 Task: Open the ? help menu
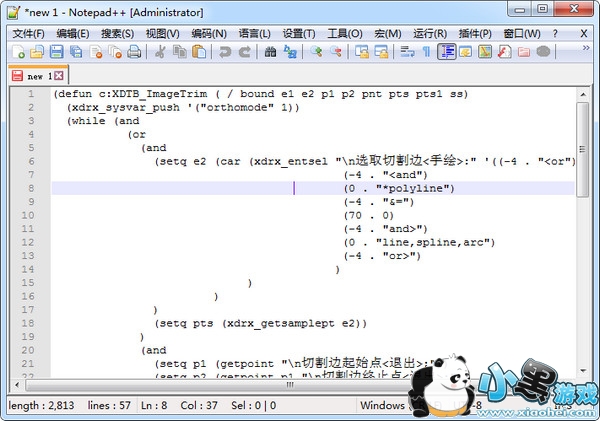555,34
